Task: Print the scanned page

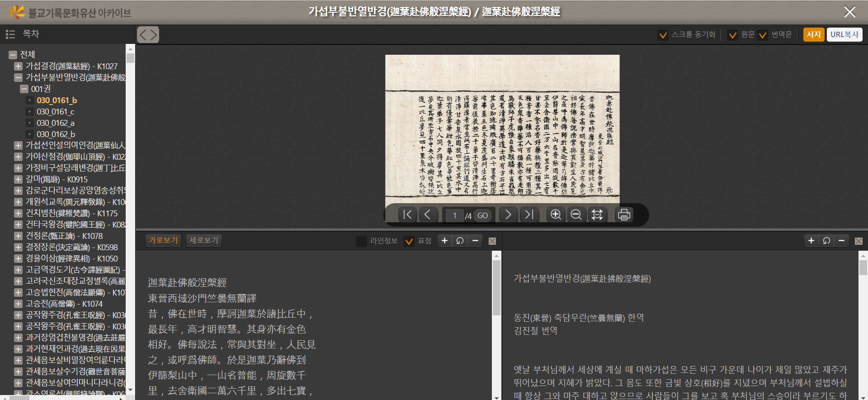Action: 624,214
